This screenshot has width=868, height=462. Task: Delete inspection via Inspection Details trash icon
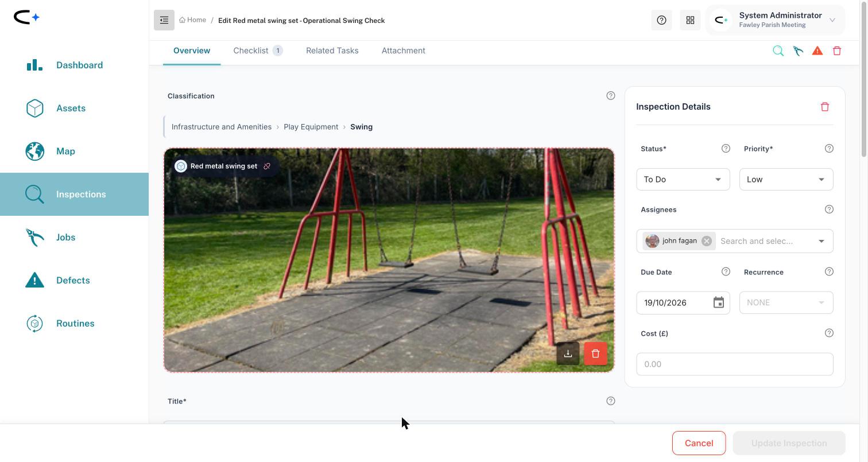825,107
